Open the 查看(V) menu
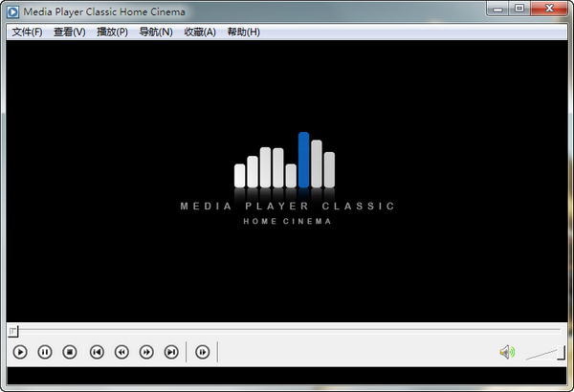574x392 pixels. pos(70,33)
